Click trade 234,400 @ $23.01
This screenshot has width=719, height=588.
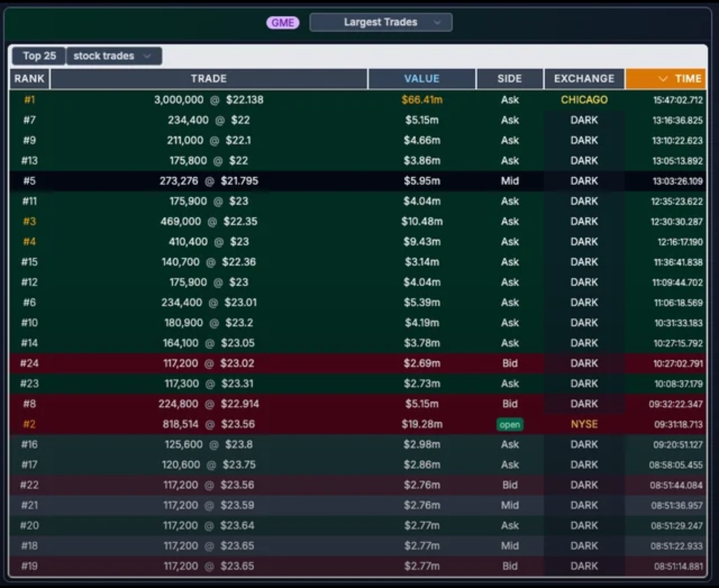pyautogui.click(x=209, y=302)
